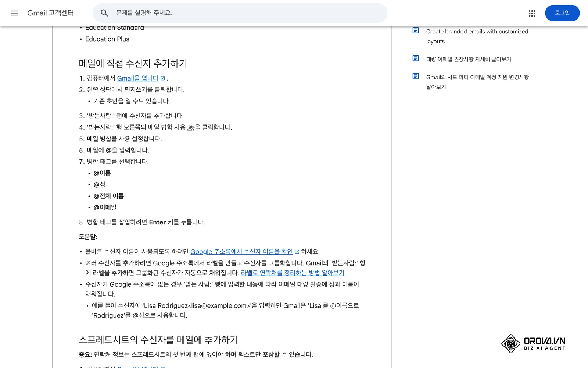Open the 'Gmail을 엽니다' link in step 1
588x368 pixels.
[137, 78]
